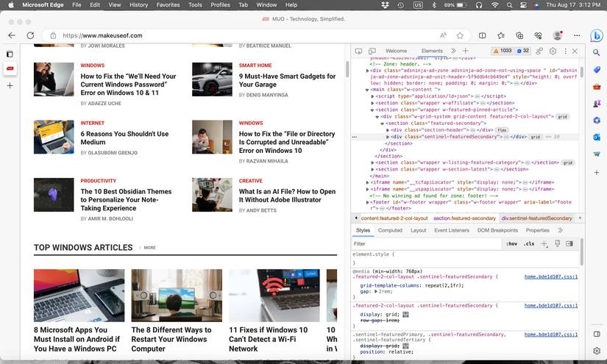Toggle the .cls class editor
Viewport: 607px width, 364px height.
529,243
